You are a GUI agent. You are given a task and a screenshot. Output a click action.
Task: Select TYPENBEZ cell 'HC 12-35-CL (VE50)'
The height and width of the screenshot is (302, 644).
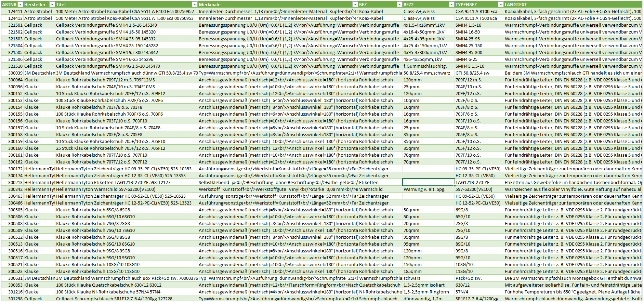(479, 175)
